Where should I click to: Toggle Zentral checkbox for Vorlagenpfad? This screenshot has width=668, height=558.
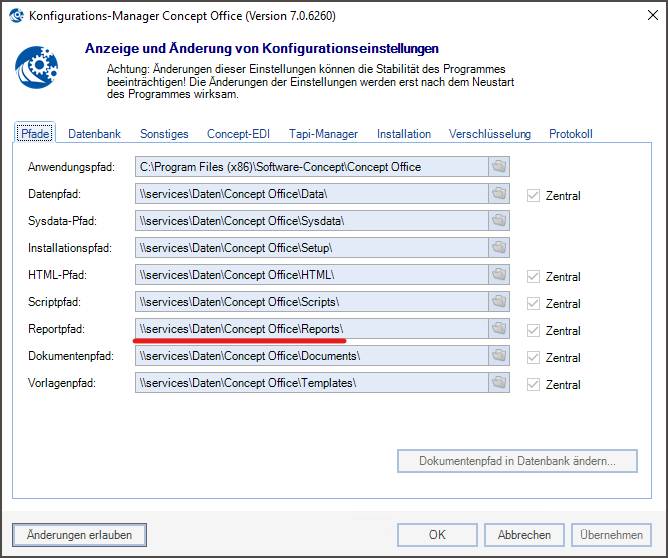tap(533, 384)
